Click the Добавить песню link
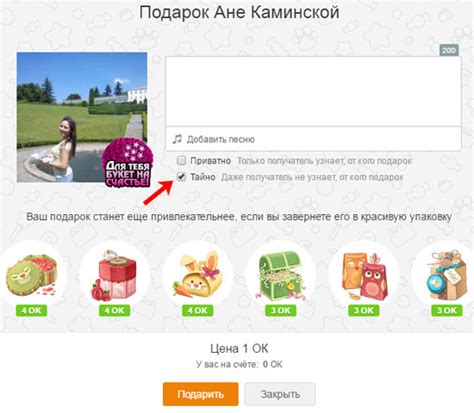Viewport: 474px width, 413px height. [221, 139]
